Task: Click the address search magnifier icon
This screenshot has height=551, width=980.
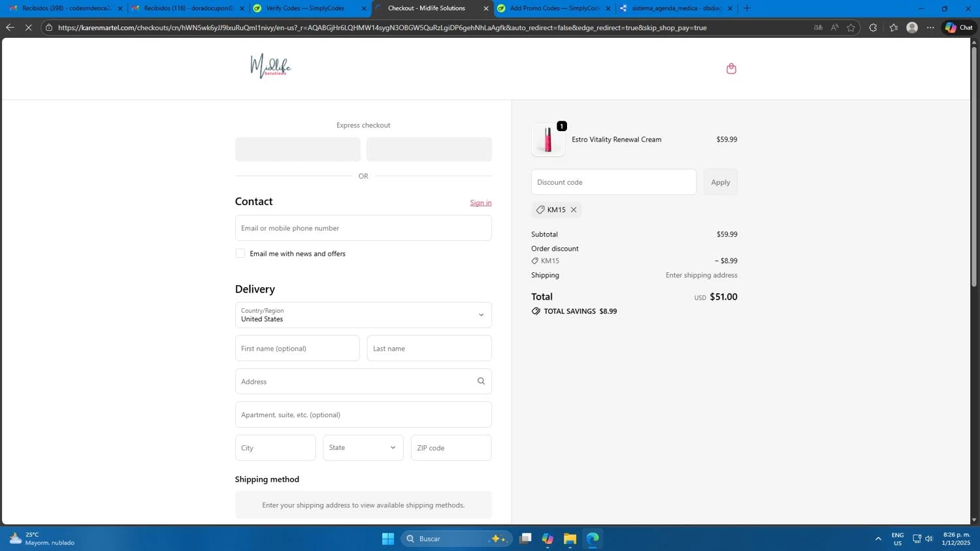Action: pyautogui.click(x=481, y=381)
